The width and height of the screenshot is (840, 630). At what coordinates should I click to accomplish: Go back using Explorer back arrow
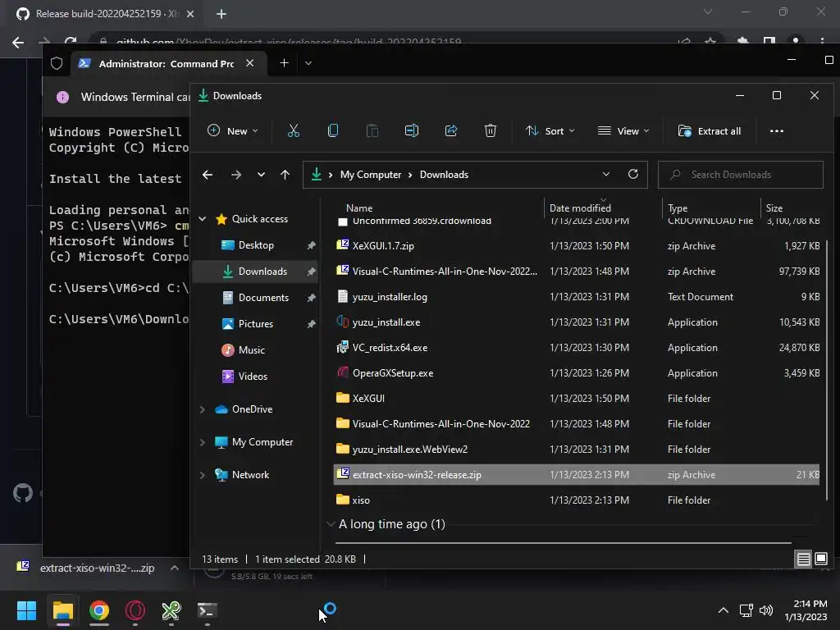(x=208, y=175)
